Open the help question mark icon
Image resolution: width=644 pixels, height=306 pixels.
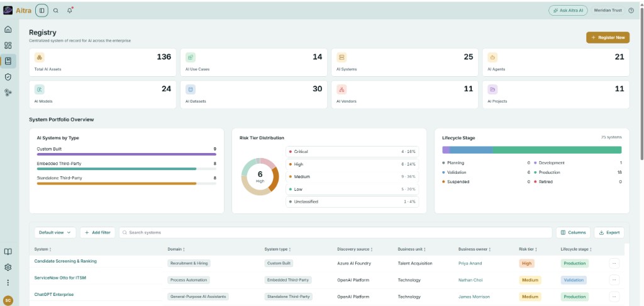click(x=631, y=10)
